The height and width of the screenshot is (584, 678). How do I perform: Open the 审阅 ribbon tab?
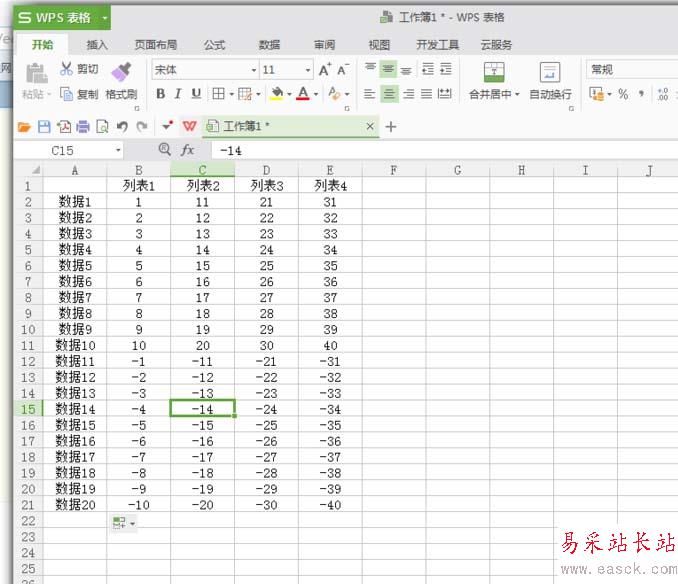point(324,45)
